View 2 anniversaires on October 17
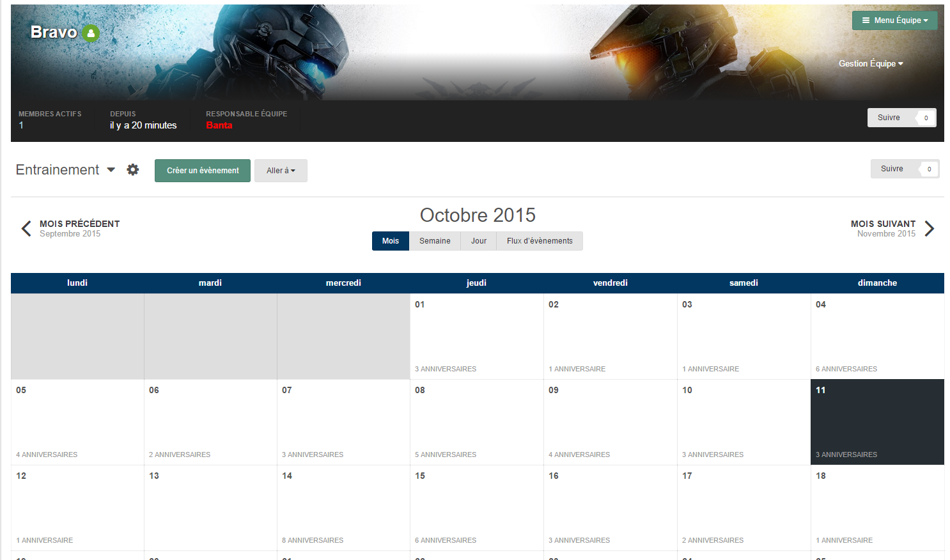This screenshot has height=560, width=950. click(x=713, y=540)
